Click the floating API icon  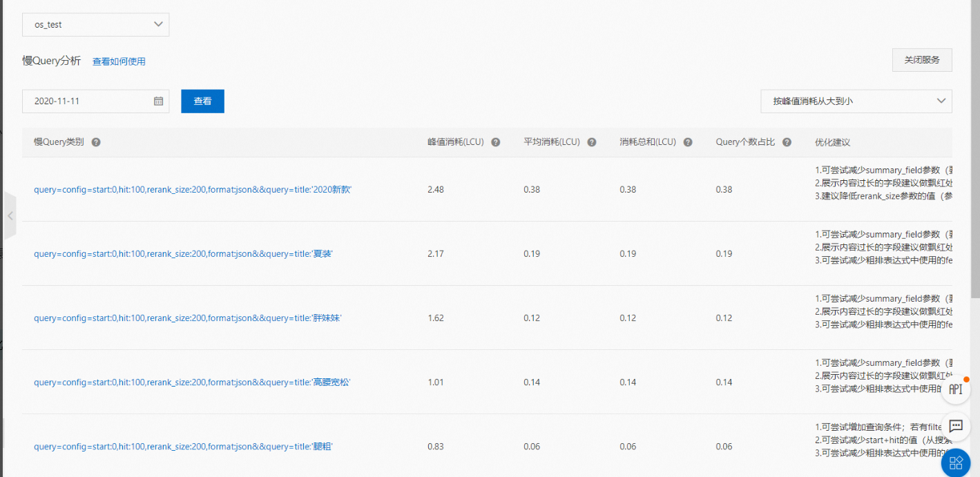pyautogui.click(x=956, y=389)
